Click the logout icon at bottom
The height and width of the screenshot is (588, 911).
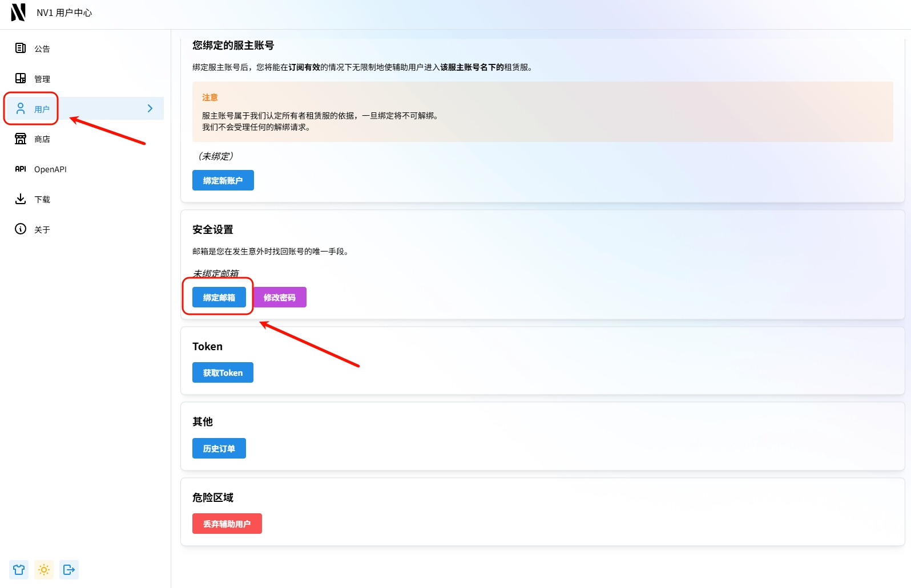pyautogui.click(x=69, y=570)
